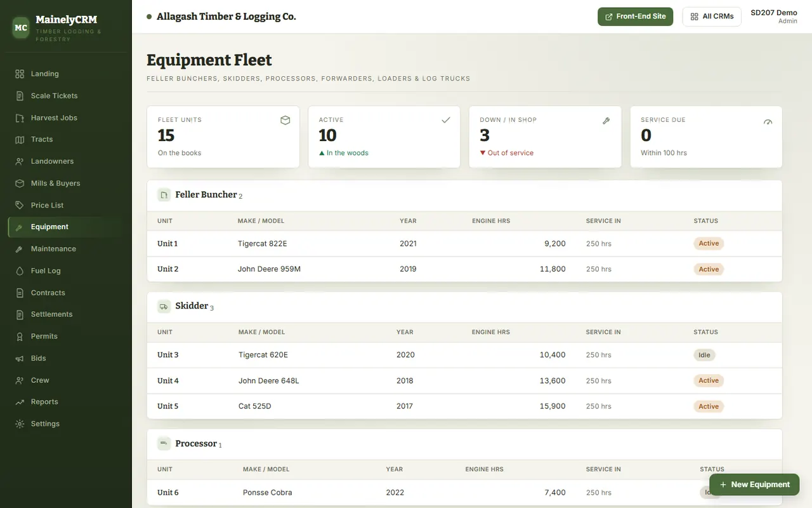This screenshot has width=812, height=508.
Task: Click the Feller Buncher section heading
Action: coord(206,195)
